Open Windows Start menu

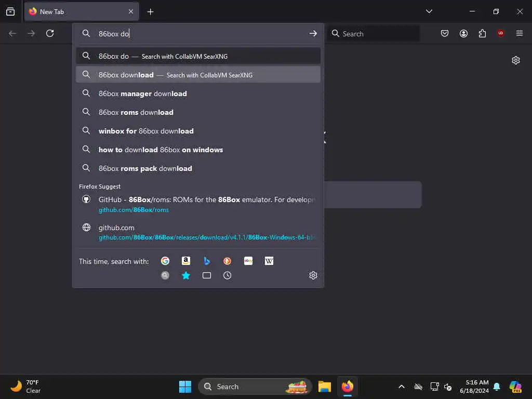pos(185,387)
